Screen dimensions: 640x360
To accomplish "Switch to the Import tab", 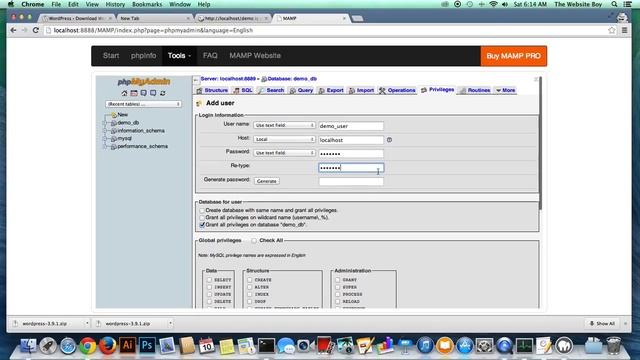I will [x=361, y=90].
